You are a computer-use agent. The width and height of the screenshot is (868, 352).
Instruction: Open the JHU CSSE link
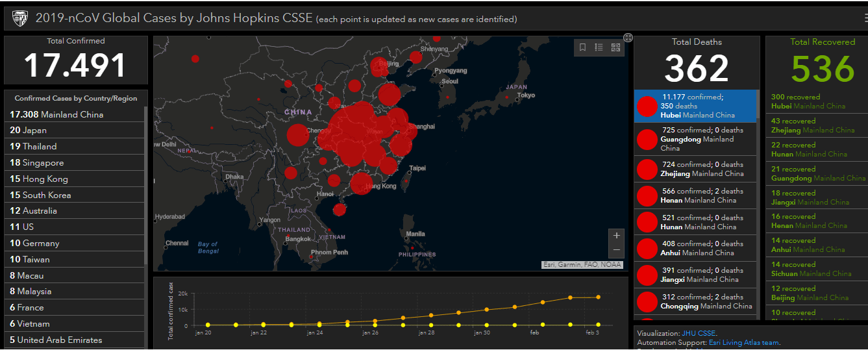click(x=699, y=334)
